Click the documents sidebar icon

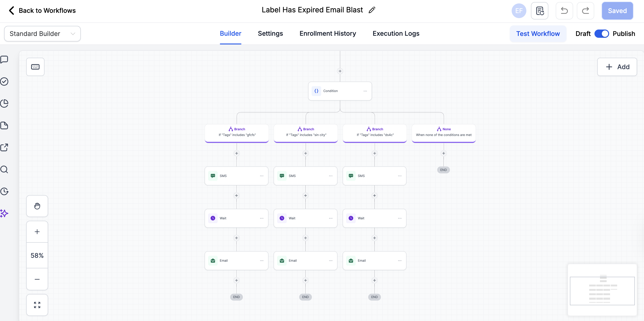[x=4, y=125]
